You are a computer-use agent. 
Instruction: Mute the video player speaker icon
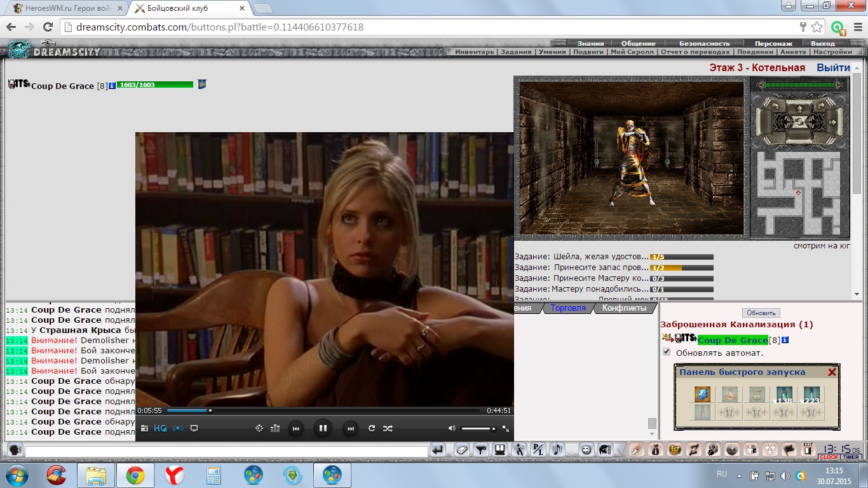[x=452, y=428]
